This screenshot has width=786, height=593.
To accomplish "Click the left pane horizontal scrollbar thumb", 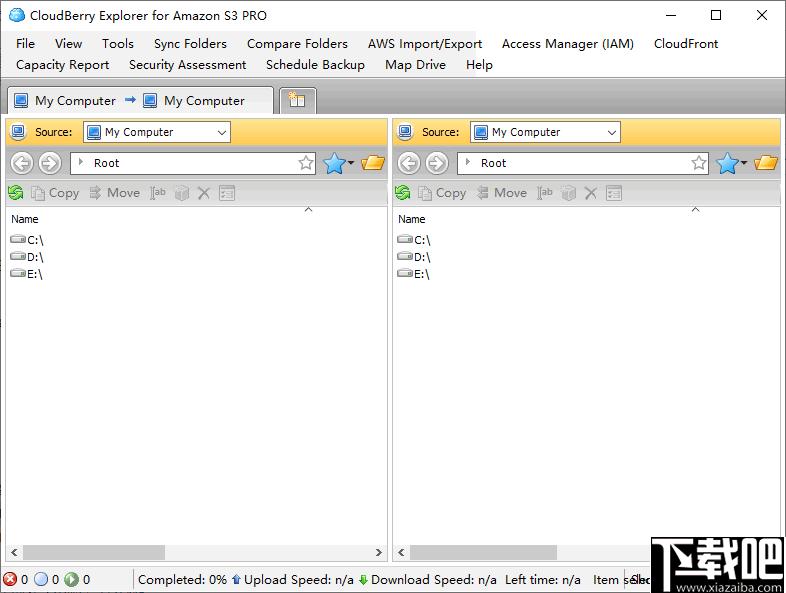I will pyautogui.click(x=94, y=552).
